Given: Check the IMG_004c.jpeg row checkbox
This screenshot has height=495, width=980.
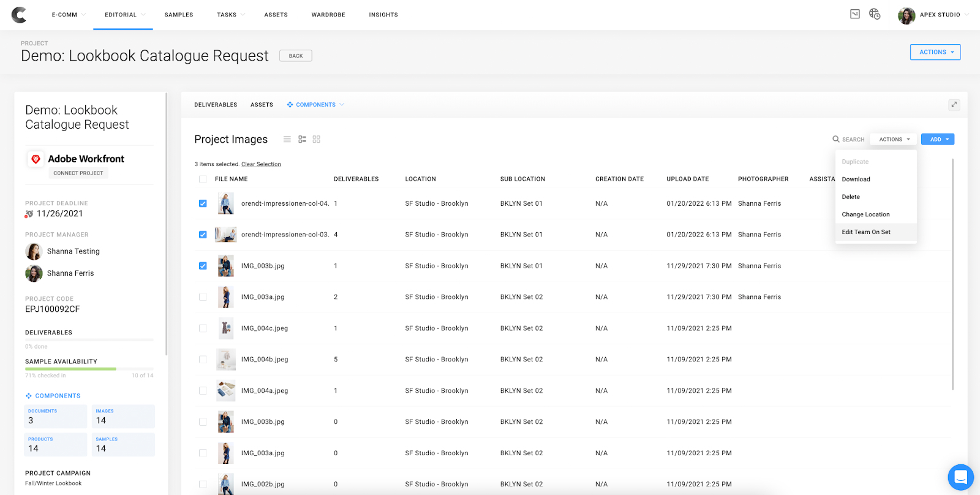Looking at the screenshot, I should 203,328.
